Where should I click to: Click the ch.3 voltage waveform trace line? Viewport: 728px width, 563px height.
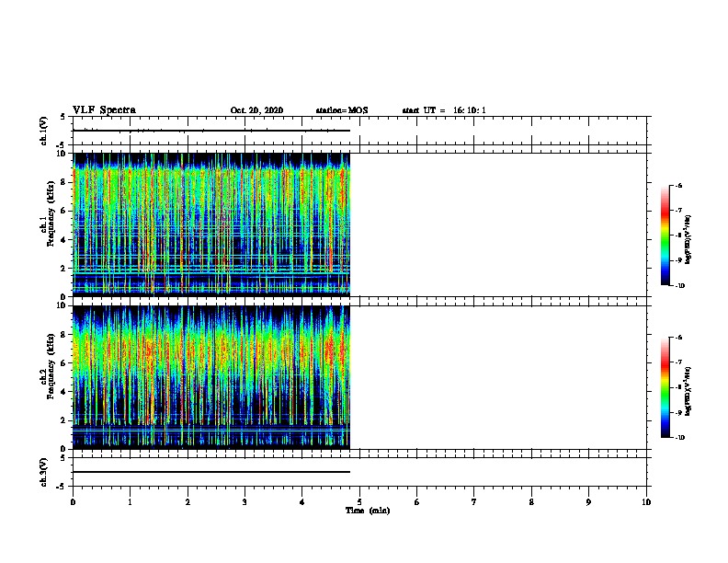pos(211,472)
